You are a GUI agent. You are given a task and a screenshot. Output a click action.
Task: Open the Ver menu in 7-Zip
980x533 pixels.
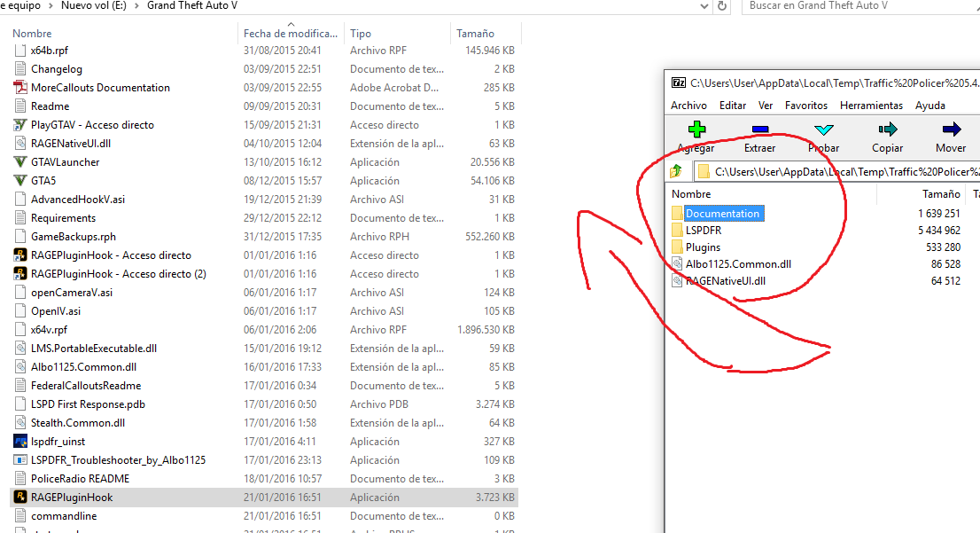pos(766,106)
